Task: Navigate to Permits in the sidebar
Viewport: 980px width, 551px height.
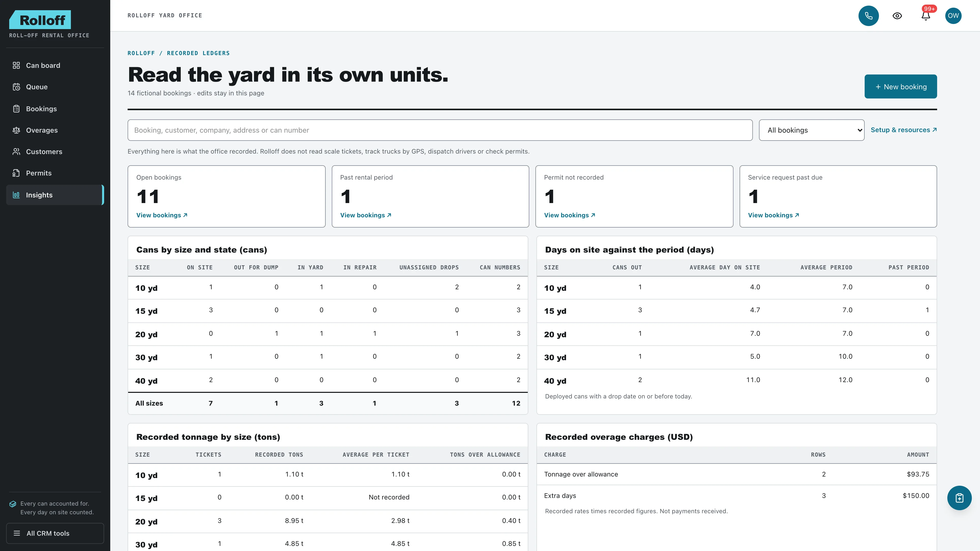Action: pos(55,173)
